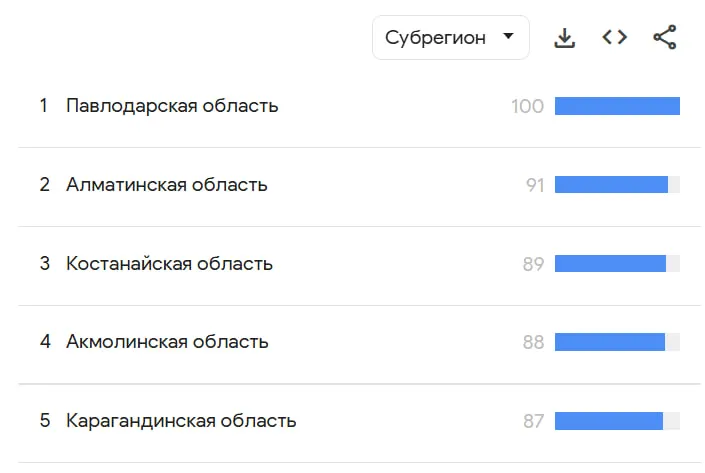Screen dimensions: 705x473
Task: Open the embed code icon
Action: pyautogui.click(x=614, y=38)
